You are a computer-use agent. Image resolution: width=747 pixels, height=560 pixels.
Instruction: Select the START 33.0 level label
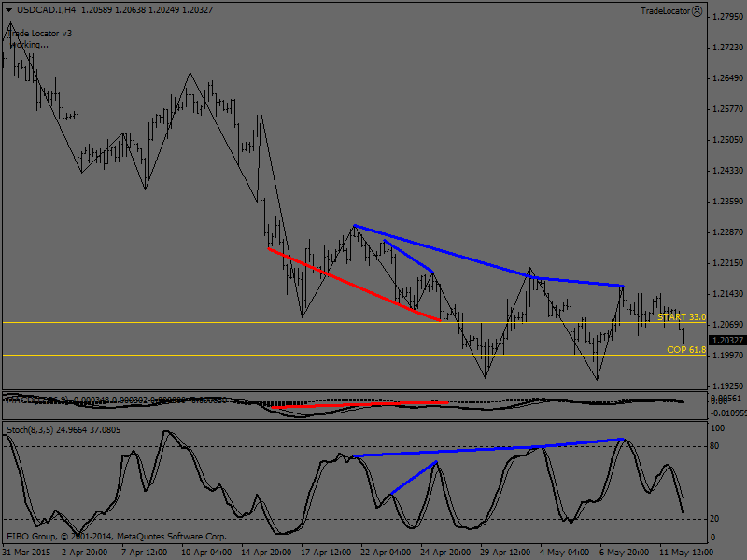tap(681, 317)
